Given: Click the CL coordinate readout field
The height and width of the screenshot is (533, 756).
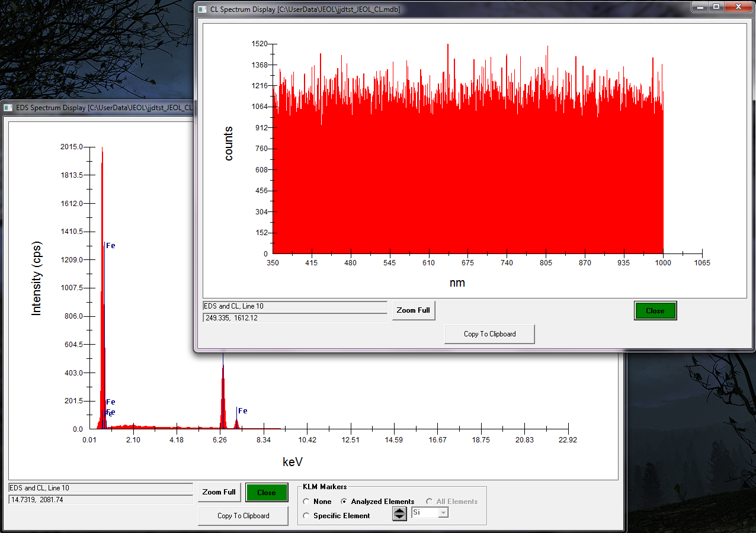Looking at the screenshot, I should 294,318.
